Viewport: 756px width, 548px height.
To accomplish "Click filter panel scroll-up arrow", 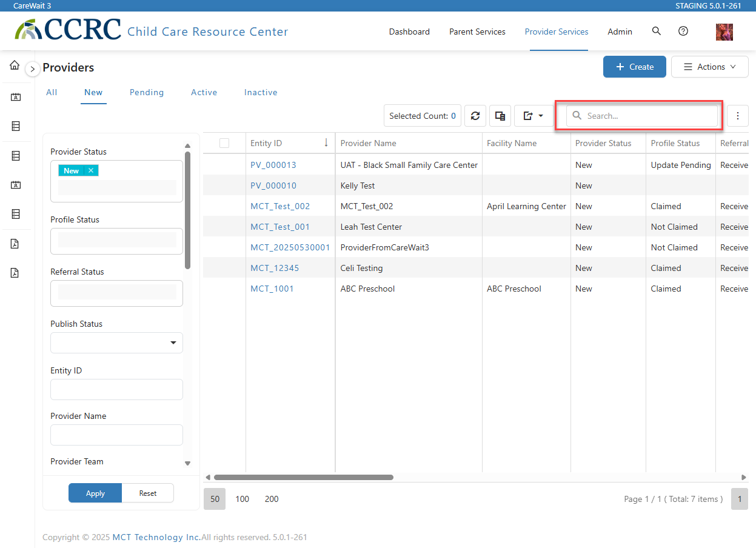I will pyautogui.click(x=187, y=146).
